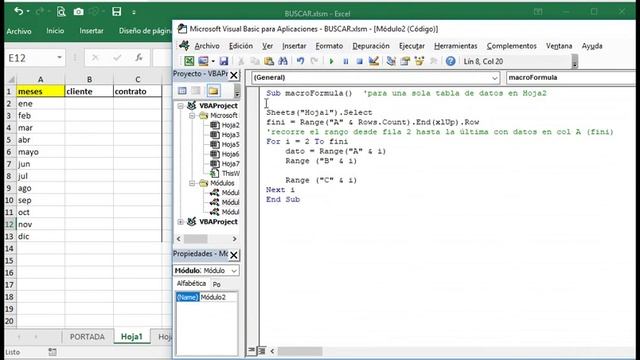The image size is (640, 360).
Task: Open the Insert UserForm dropdown arrow
Action: (213, 61)
